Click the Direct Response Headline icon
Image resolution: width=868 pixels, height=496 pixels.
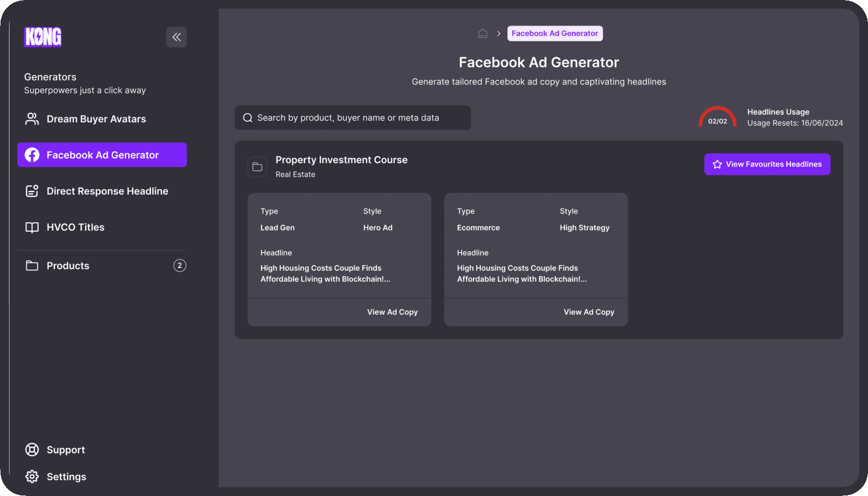click(32, 191)
